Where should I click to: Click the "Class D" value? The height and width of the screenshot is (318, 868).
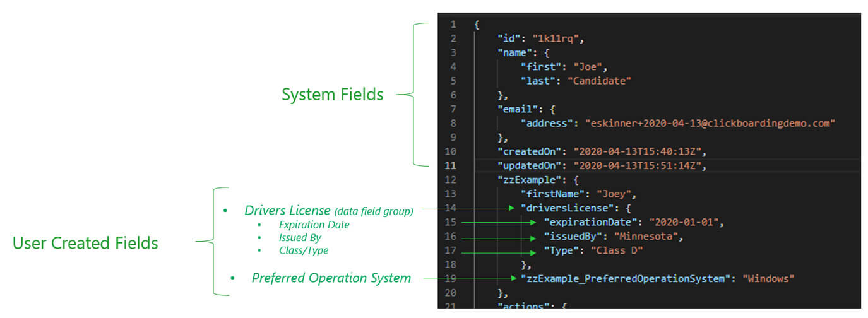(615, 250)
